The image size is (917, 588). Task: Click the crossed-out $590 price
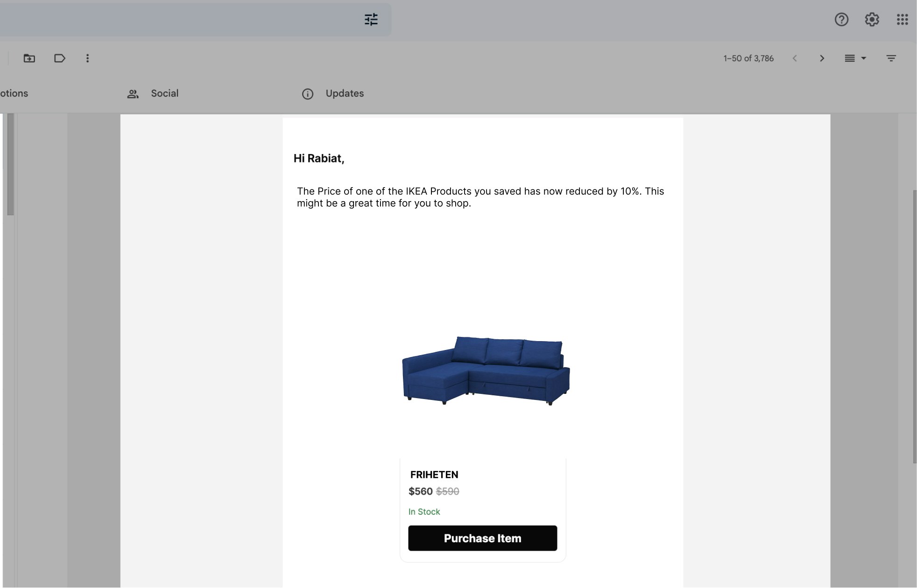pos(447,491)
